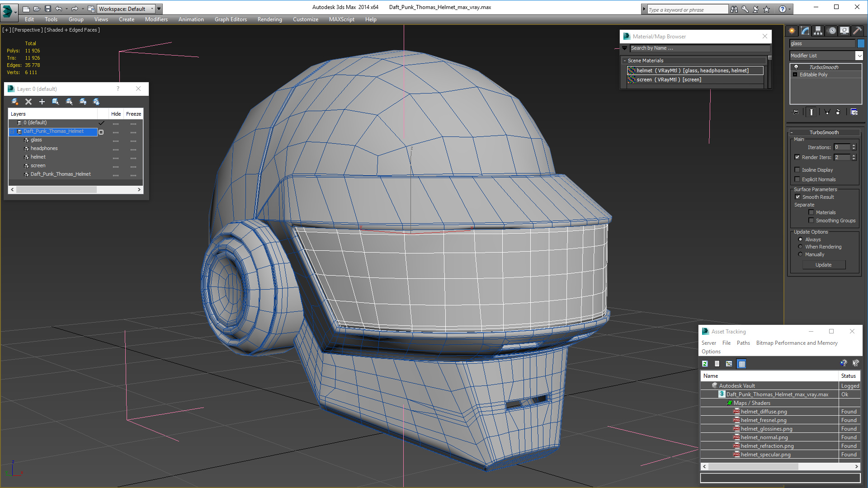Click Shaded + Edged Faces viewport label
Screen dimensions: 868x488
point(72,30)
